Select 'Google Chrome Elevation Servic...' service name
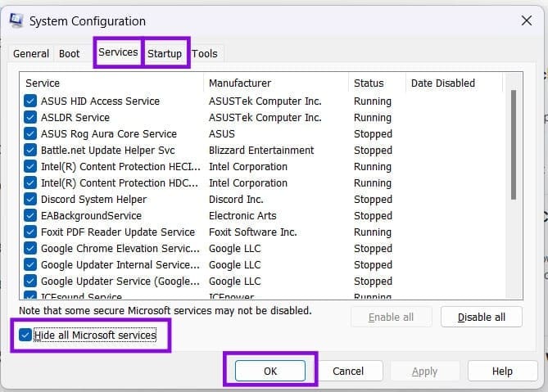 (120, 249)
